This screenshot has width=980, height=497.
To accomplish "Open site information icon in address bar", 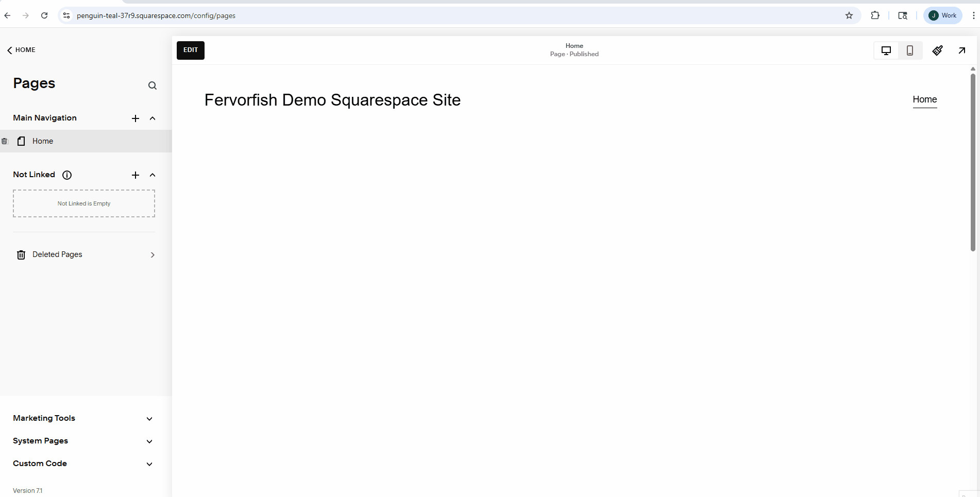I will [x=66, y=15].
